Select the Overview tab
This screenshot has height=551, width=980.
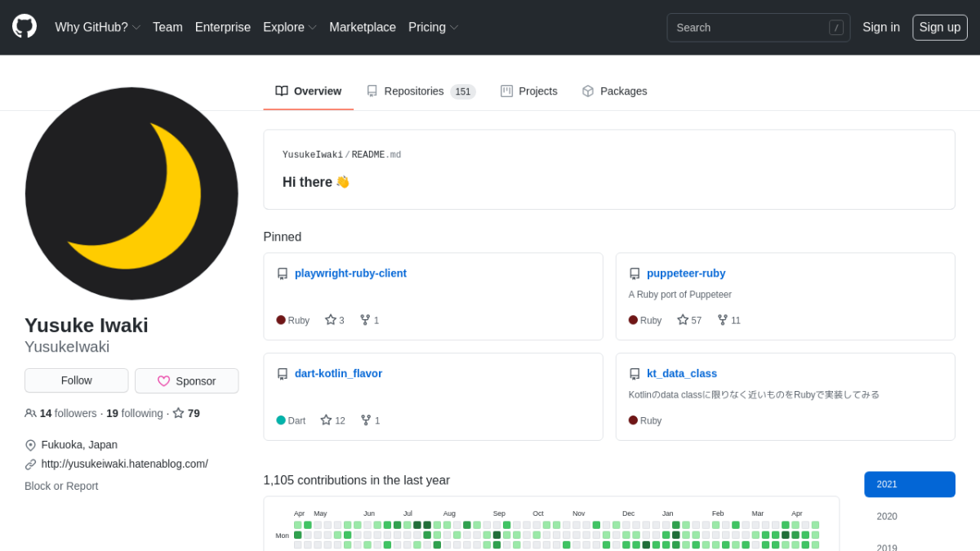308,91
